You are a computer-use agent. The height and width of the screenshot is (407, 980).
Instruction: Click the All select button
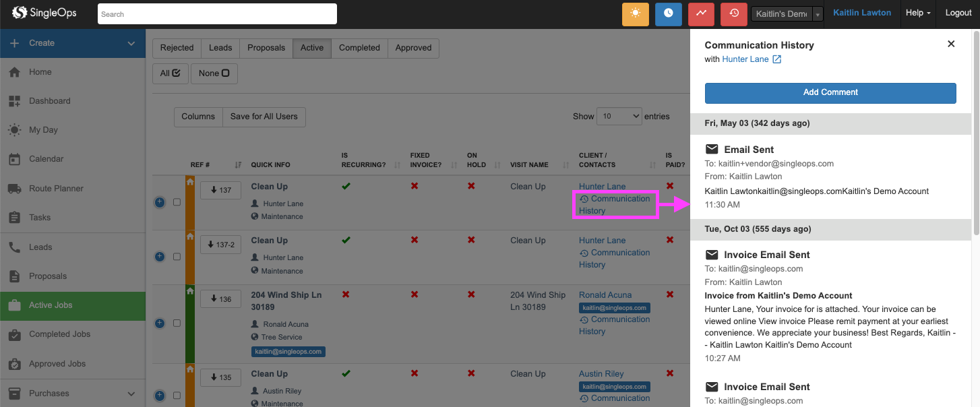coord(170,73)
